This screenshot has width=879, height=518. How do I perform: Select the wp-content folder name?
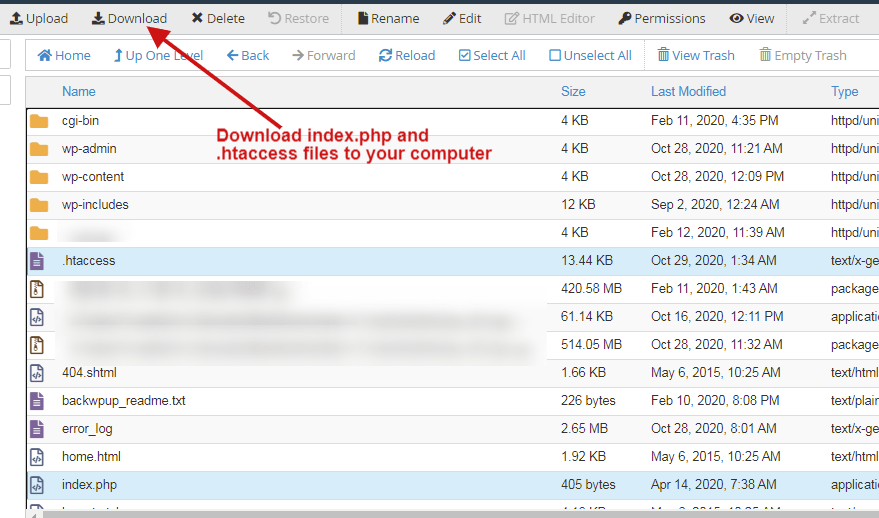pos(93,177)
